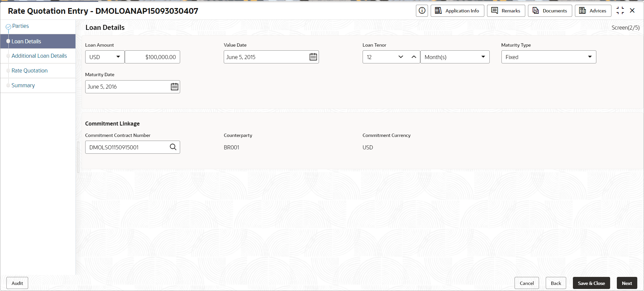The image size is (644, 291).
Task: Open the USD loan currency dropdown
Action: [105, 57]
